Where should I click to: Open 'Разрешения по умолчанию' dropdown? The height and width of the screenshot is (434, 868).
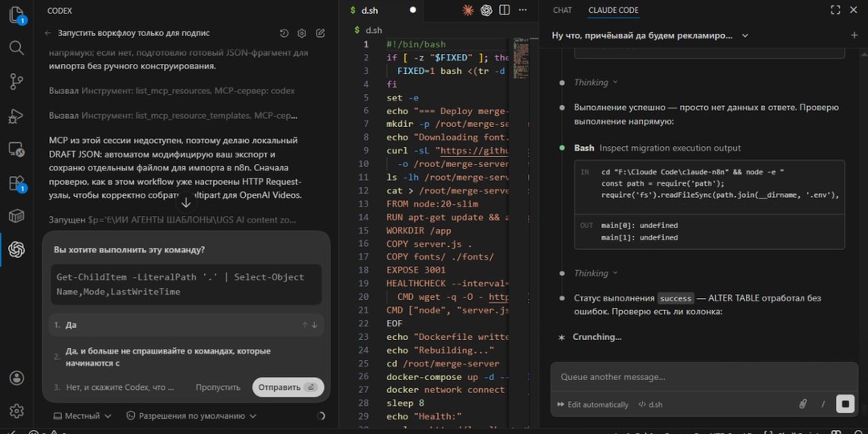point(191,416)
